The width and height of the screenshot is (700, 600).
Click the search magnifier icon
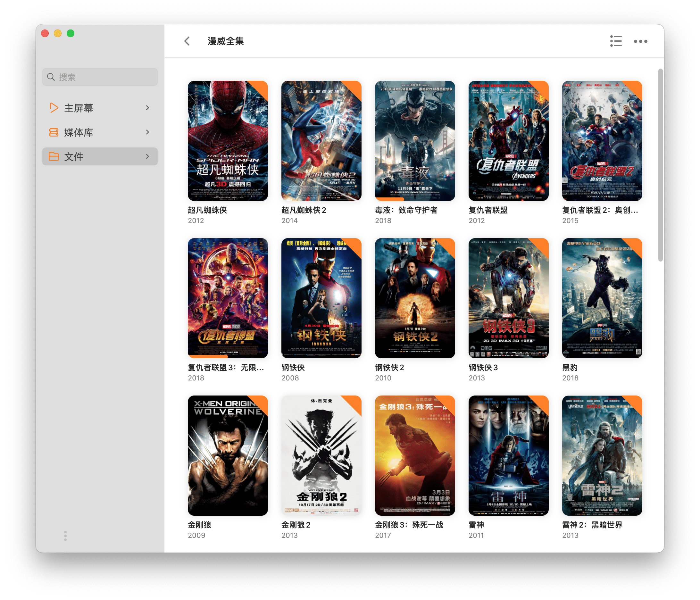(51, 77)
